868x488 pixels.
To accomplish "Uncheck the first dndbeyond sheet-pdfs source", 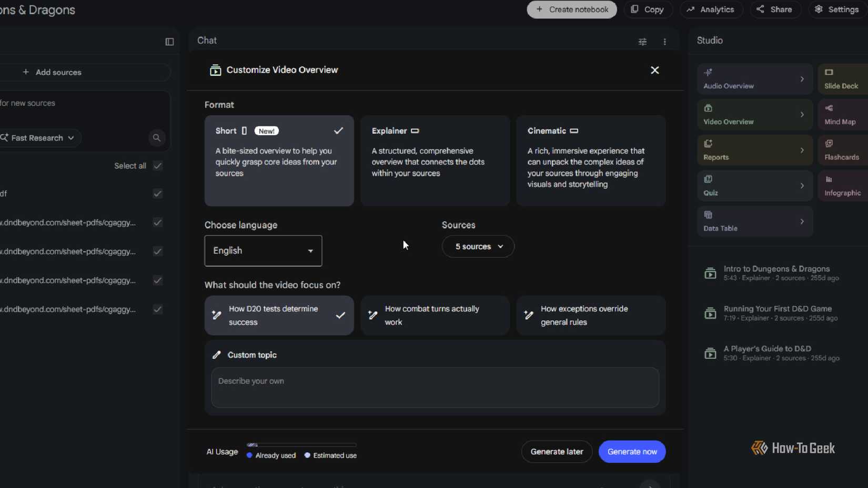I will tap(157, 222).
